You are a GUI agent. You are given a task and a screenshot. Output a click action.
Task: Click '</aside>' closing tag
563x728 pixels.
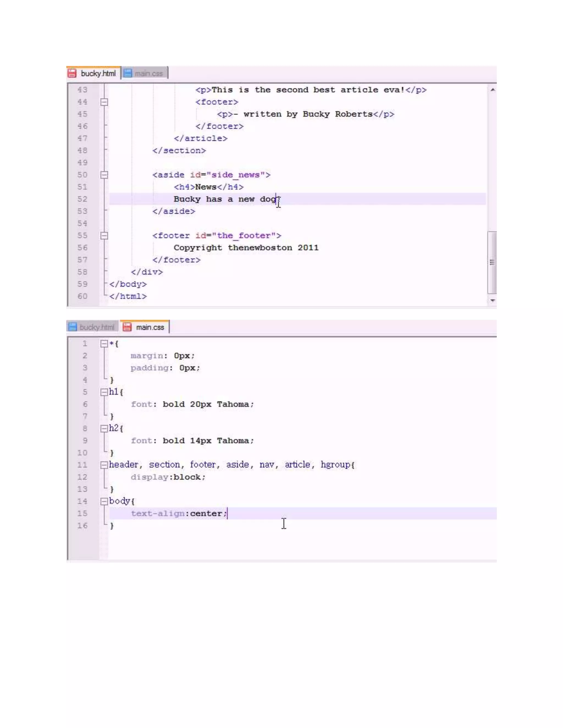(174, 211)
